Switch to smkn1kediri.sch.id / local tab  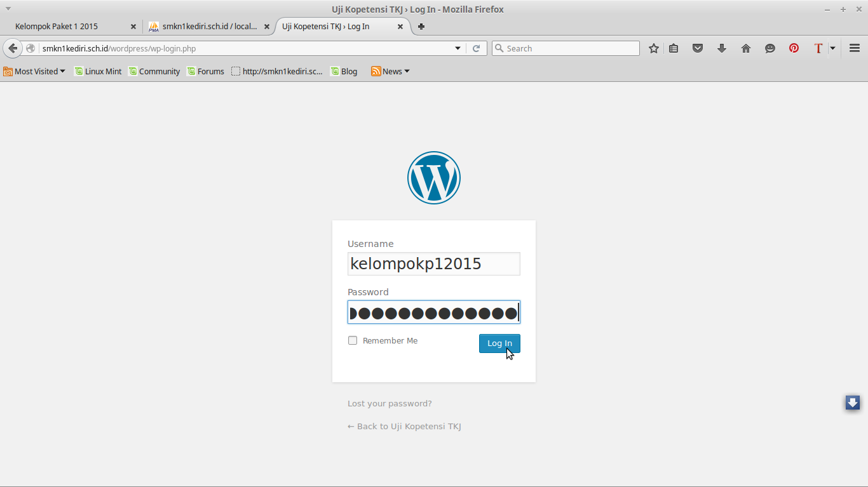pos(209,27)
